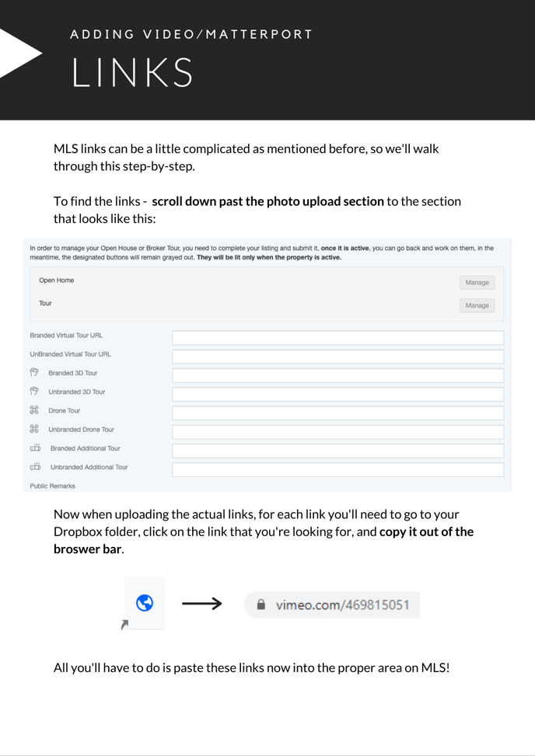Image resolution: width=535 pixels, height=756 pixels.
Task: Click the Unbranded Additional Tour icon
Action: point(35,467)
